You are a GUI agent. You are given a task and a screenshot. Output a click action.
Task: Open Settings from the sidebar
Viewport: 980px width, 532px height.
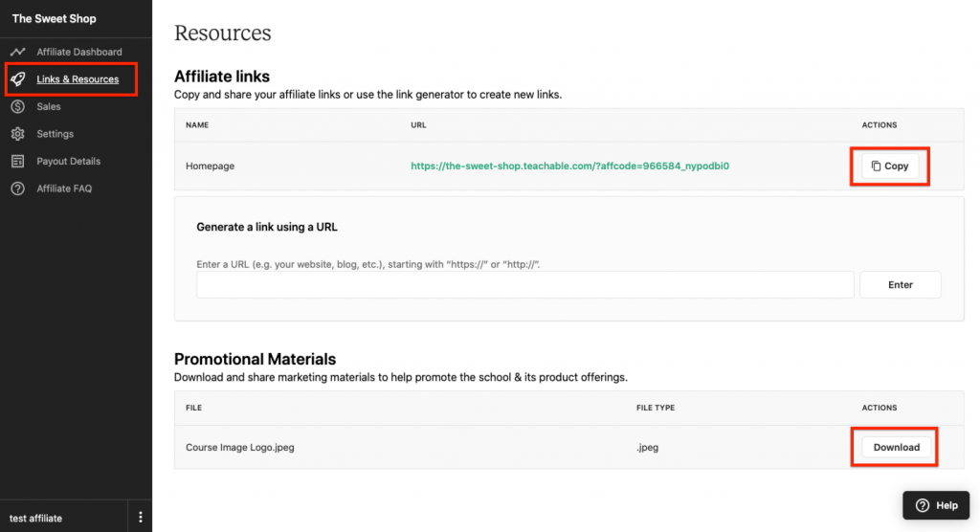point(55,134)
